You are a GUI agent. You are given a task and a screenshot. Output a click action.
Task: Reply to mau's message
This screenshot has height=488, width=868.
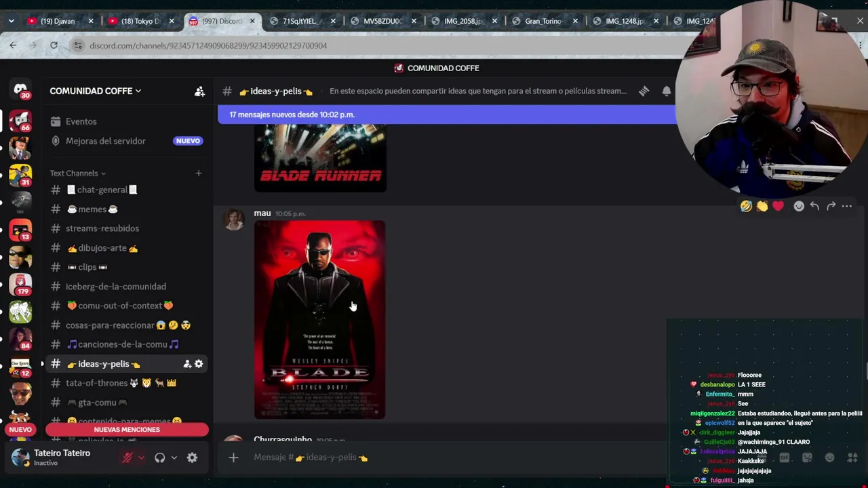814,206
